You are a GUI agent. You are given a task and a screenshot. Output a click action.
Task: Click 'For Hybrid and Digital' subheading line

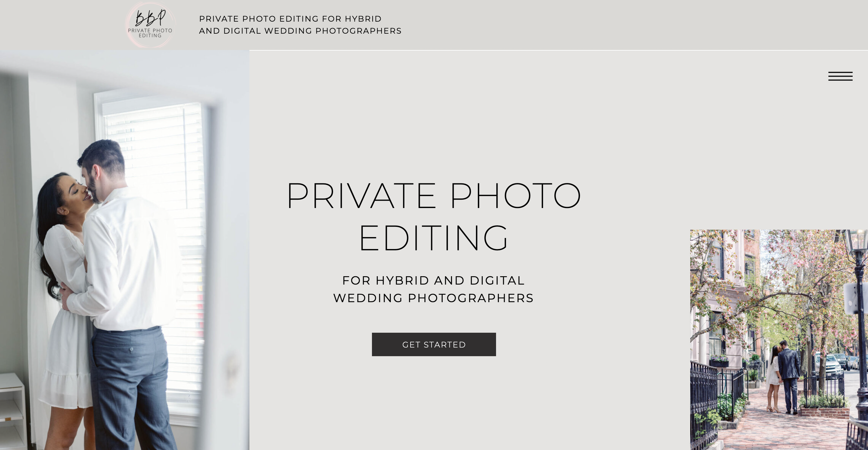click(433, 281)
